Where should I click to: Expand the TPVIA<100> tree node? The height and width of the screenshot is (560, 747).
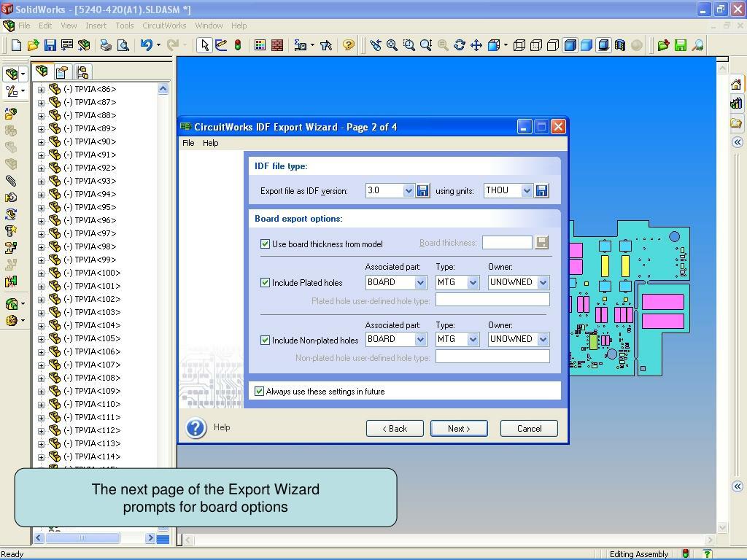point(42,273)
